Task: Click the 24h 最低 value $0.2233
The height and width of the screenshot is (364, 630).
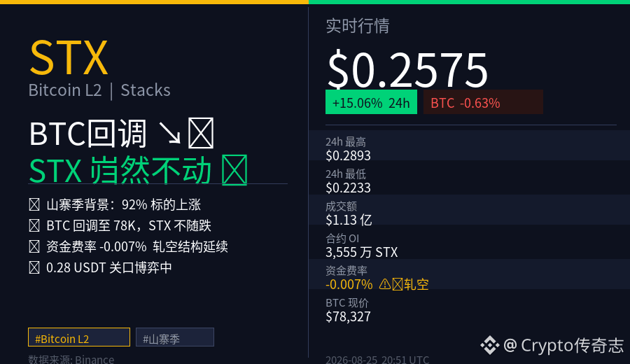Action: (x=348, y=188)
